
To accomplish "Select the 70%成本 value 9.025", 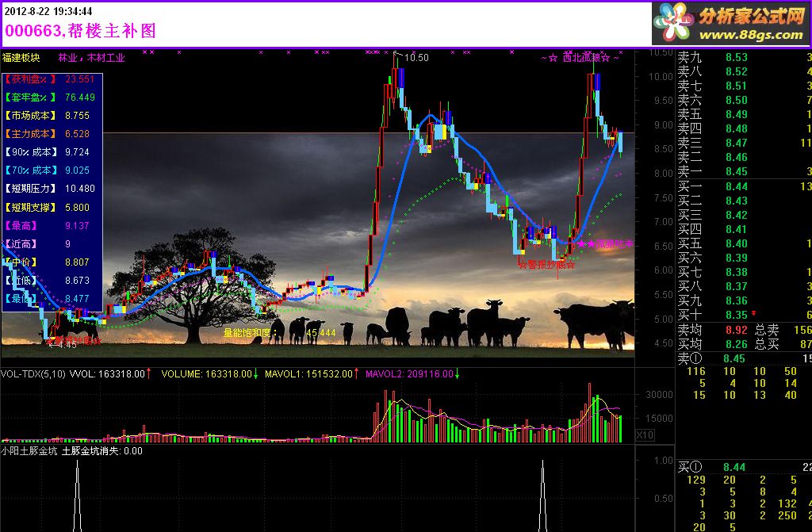I will (77, 170).
